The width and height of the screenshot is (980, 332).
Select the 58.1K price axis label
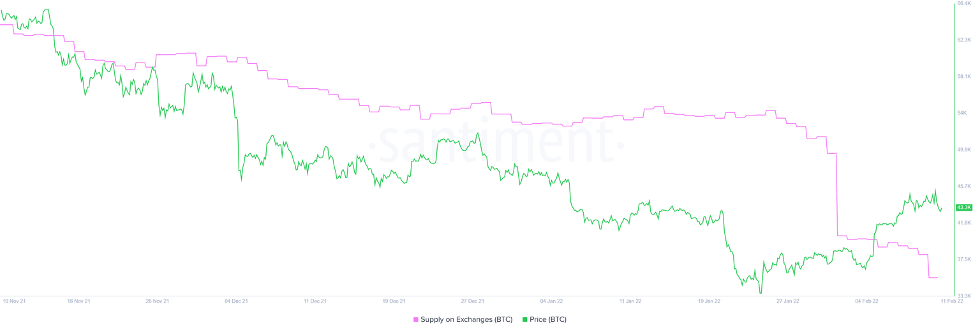point(964,77)
